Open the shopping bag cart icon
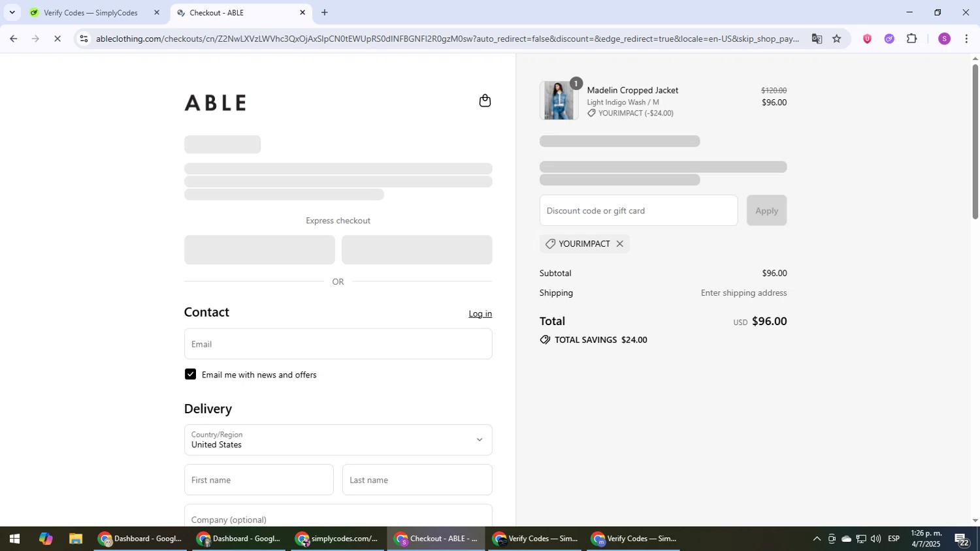Viewport: 980px width, 551px height. [x=485, y=101]
